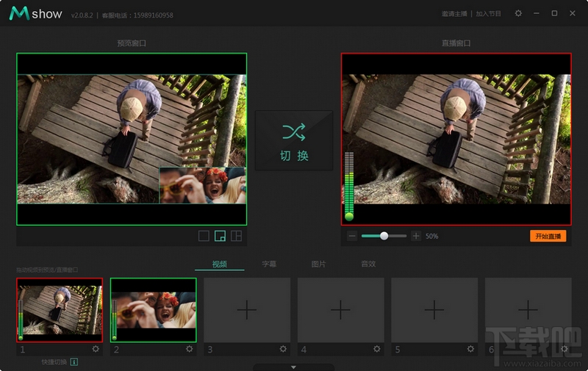588x371 pixels.
Task: Decrease volume with the minus icon
Action: coord(352,236)
